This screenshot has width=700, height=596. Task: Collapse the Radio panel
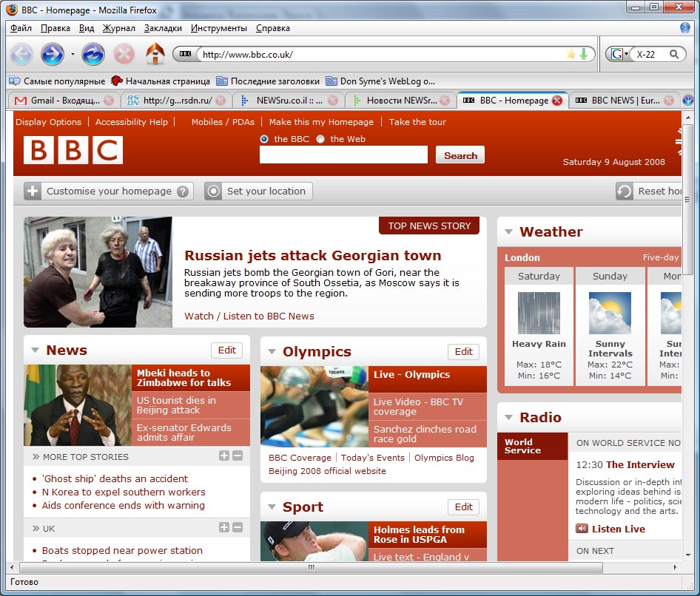point(508,418)
